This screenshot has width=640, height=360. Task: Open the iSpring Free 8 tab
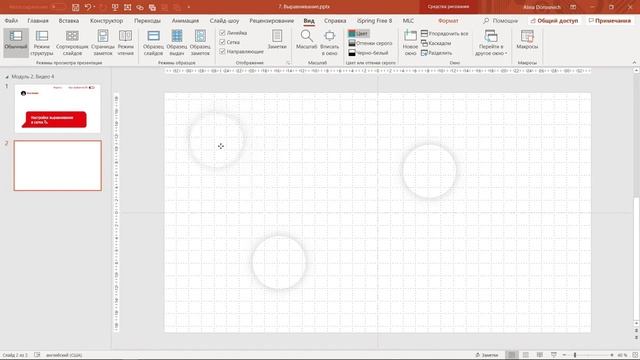pos(374,20)
